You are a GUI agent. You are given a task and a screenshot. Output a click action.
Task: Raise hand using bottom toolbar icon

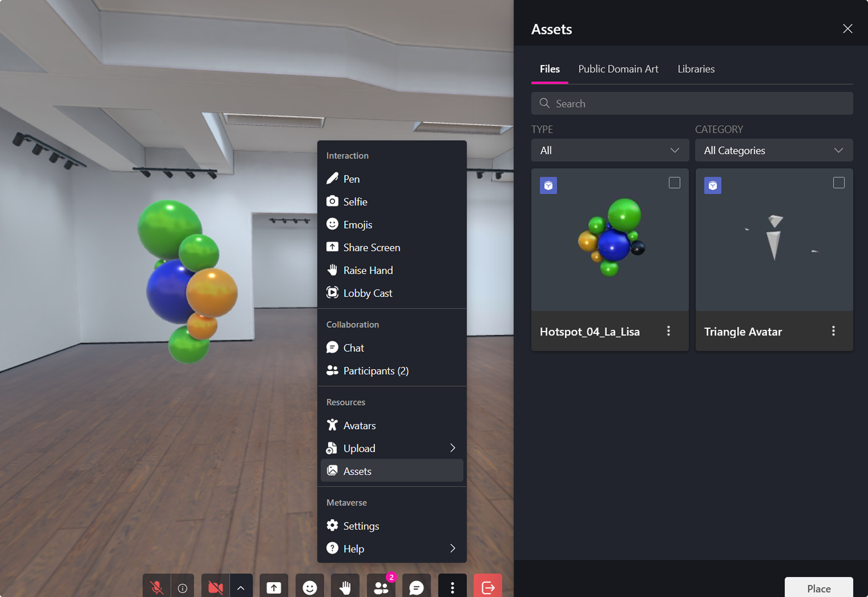[345, 587]
